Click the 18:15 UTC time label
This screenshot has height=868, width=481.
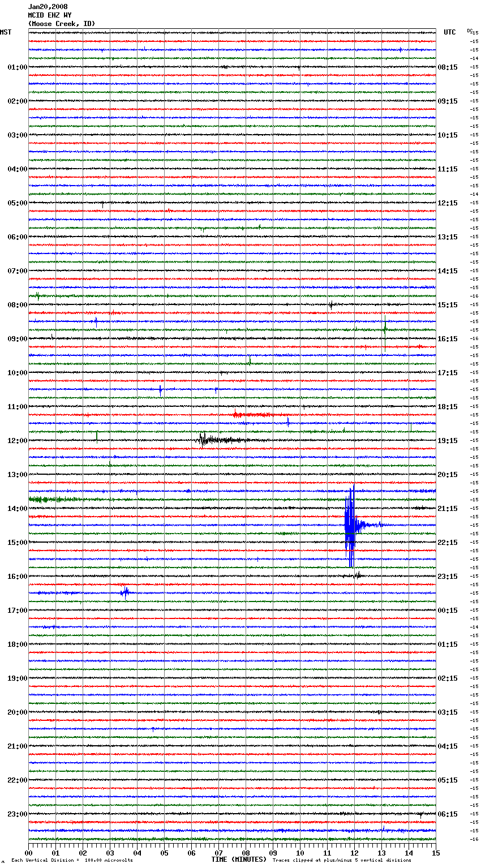pyautogui.click(x=448, y=407)
